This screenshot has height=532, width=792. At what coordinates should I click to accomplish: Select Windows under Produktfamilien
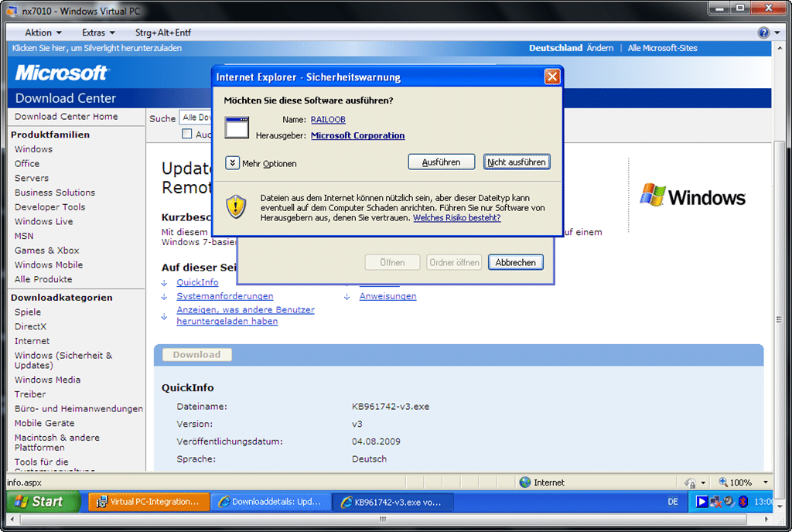coord(33,149)
